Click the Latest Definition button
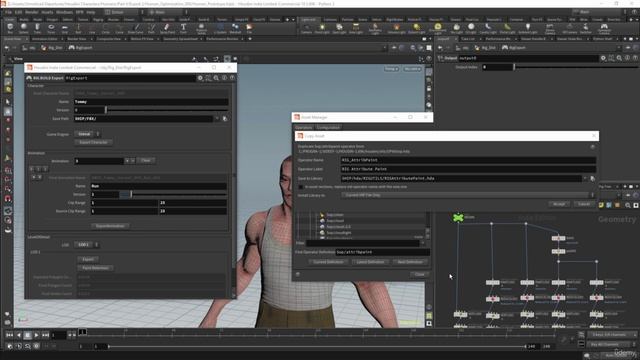The image size is (640, 360). pos(370,262)
